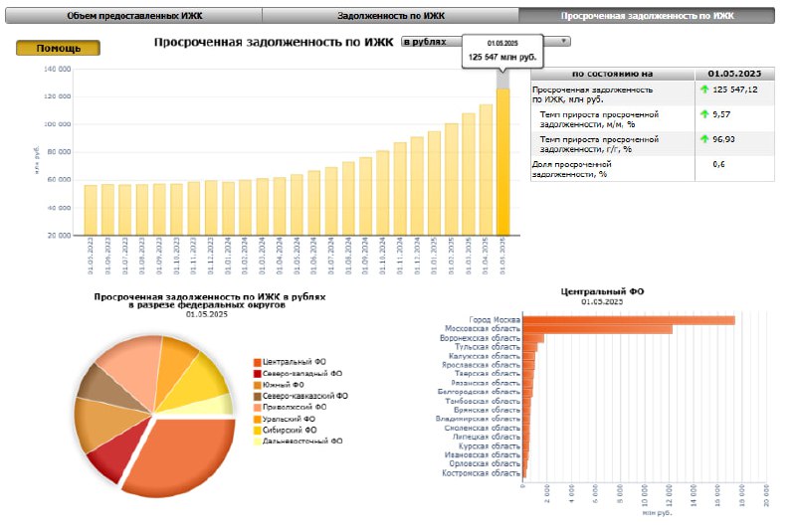Open Просроченная задолженность по ИЖК tab

tap(647, 16)
